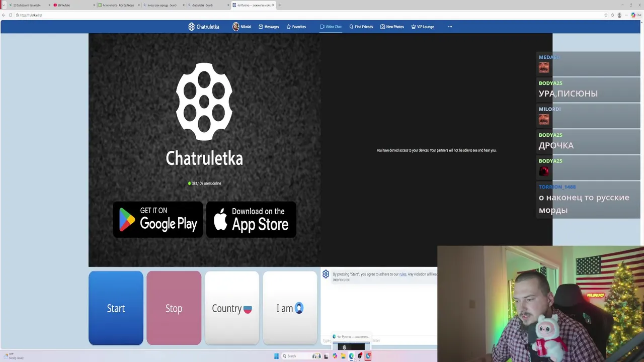This screenshot has width=644, height=362.
Task: Click the Chatruletka logo in the header
Action: [x=204, y=27]
